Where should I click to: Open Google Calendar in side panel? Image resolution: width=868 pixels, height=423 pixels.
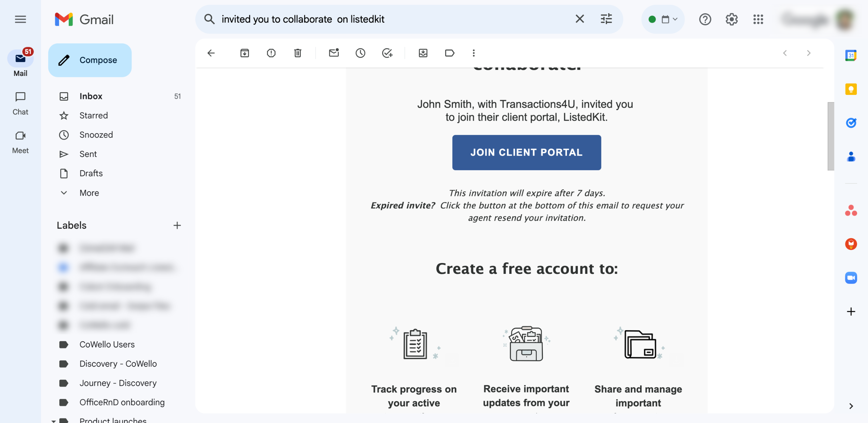tap(851, 55)
